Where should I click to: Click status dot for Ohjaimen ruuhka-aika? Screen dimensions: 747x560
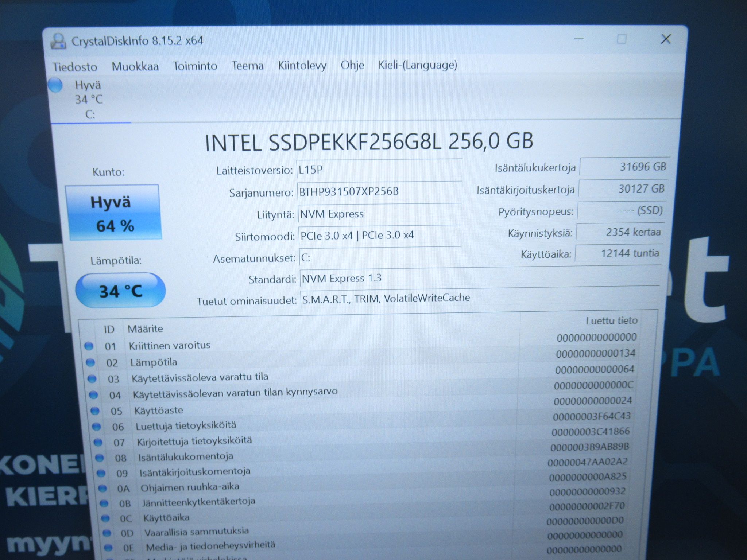pyautogui.click(x=102, y=488)
